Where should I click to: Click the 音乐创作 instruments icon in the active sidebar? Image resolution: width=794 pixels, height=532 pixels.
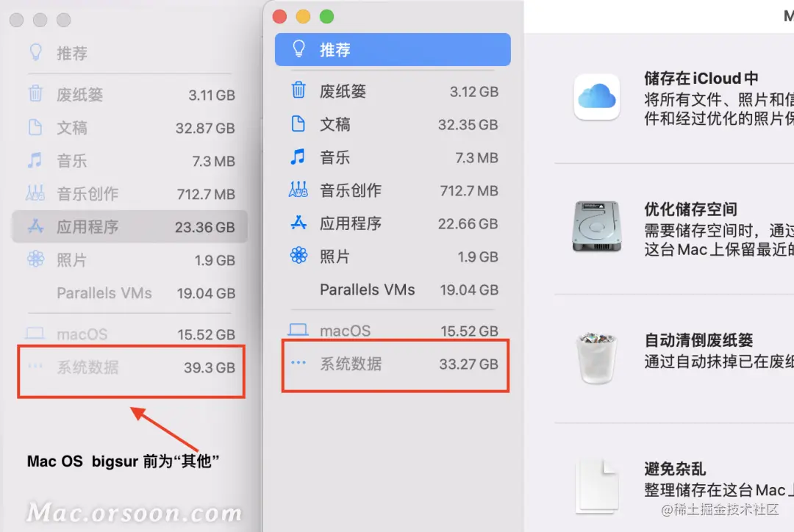point(298,190)
